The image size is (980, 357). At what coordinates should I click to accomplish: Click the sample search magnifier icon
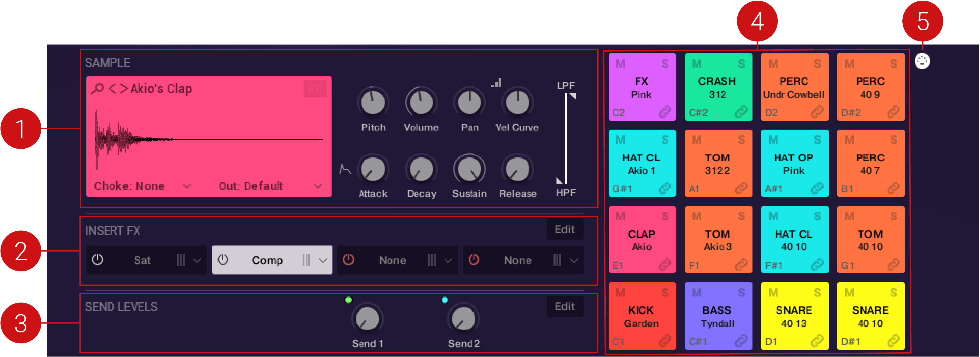[98, 88]
